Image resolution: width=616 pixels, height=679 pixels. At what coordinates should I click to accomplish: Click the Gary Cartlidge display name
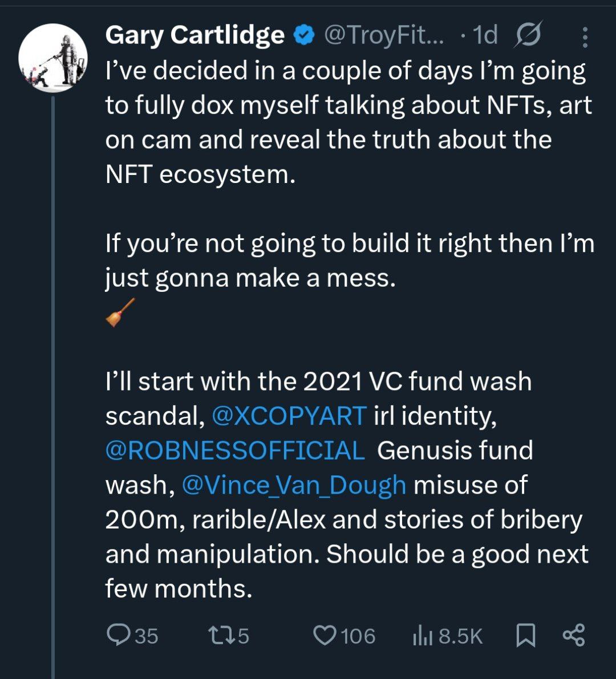194,36
